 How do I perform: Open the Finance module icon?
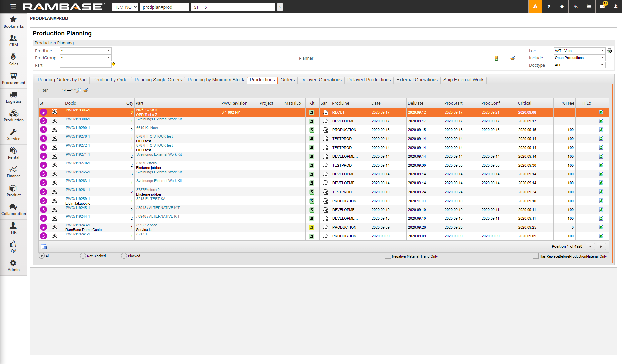click(13, 171)
